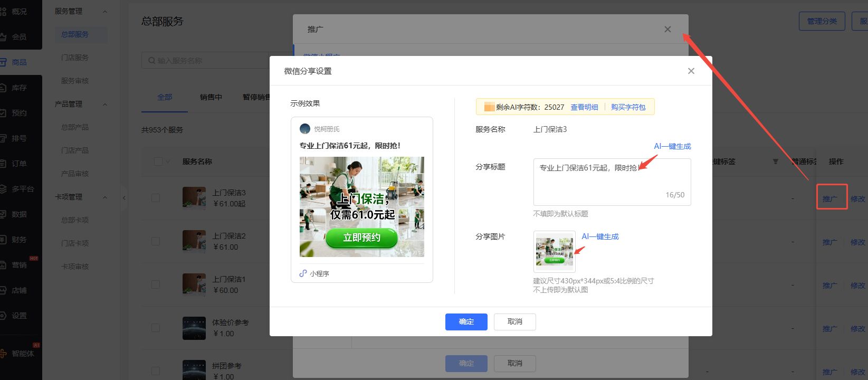Click AI一键生成 link above 分享标题
This screenshot has width=868, height=380.
[672, 146]
